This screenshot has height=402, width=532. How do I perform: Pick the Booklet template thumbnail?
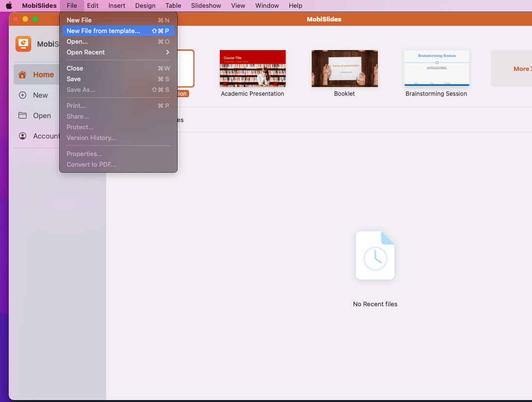tap(344, 69)
